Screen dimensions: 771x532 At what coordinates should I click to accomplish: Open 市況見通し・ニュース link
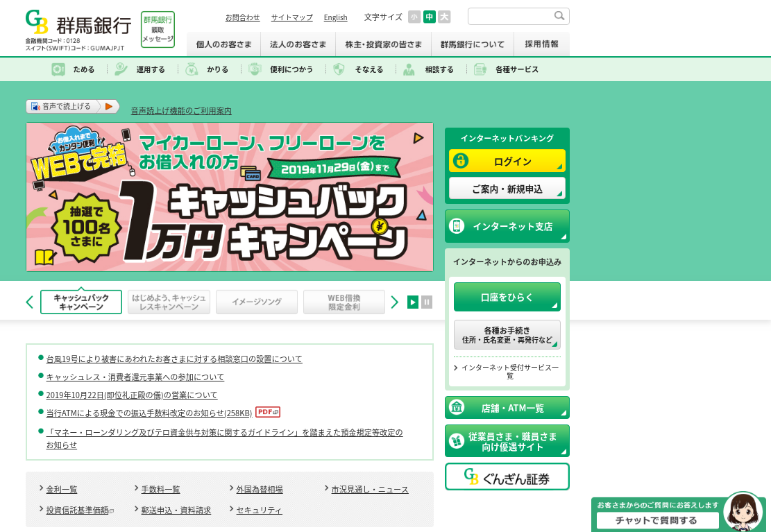(x=370, y=489)
